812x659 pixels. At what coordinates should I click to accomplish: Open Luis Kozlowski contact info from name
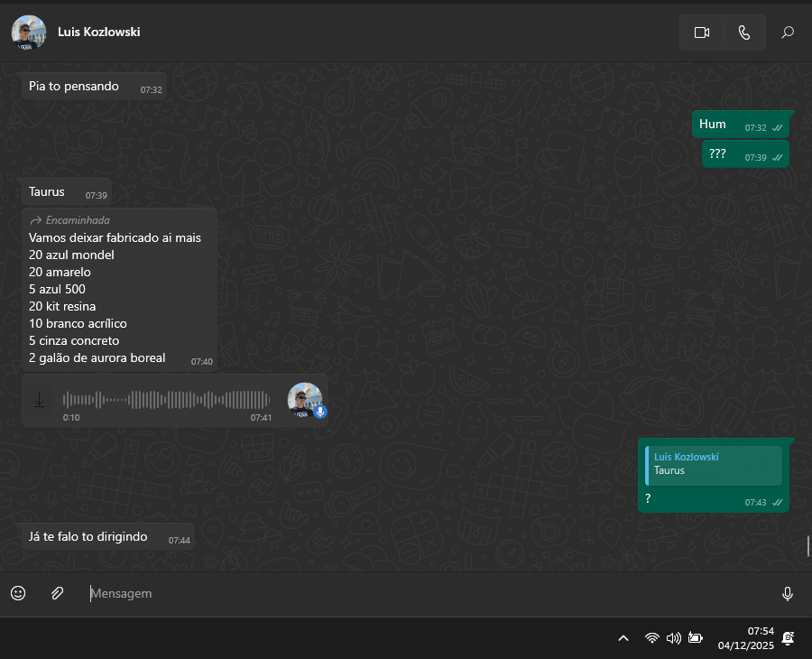(98, 32)
